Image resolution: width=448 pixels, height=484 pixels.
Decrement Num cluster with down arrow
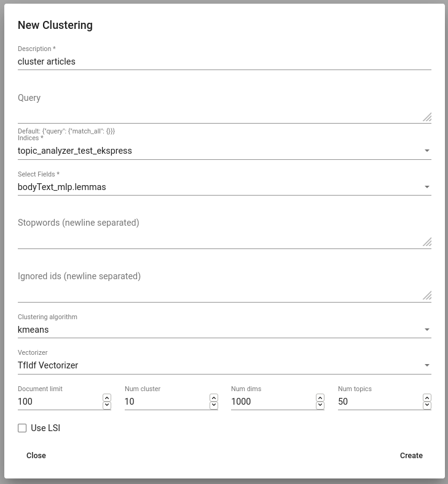pyautogui.click(x=214, y=405)
